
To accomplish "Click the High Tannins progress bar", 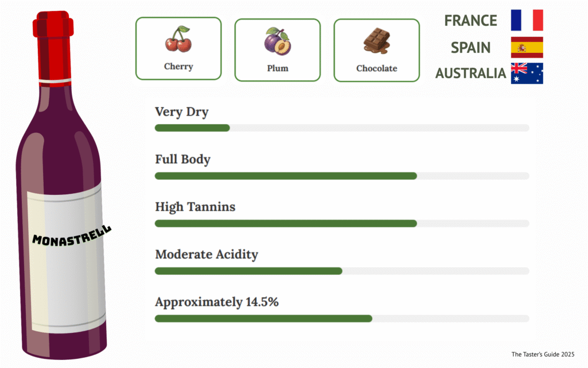I will click(342, 223).
